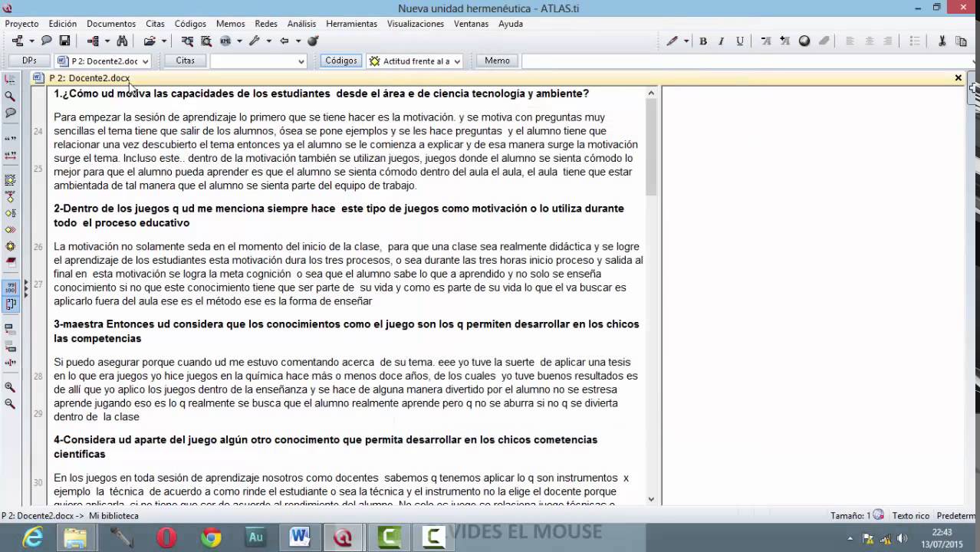Open Google Chrome from the taskbar
The image size is (980, 552).
pos(211,537)
